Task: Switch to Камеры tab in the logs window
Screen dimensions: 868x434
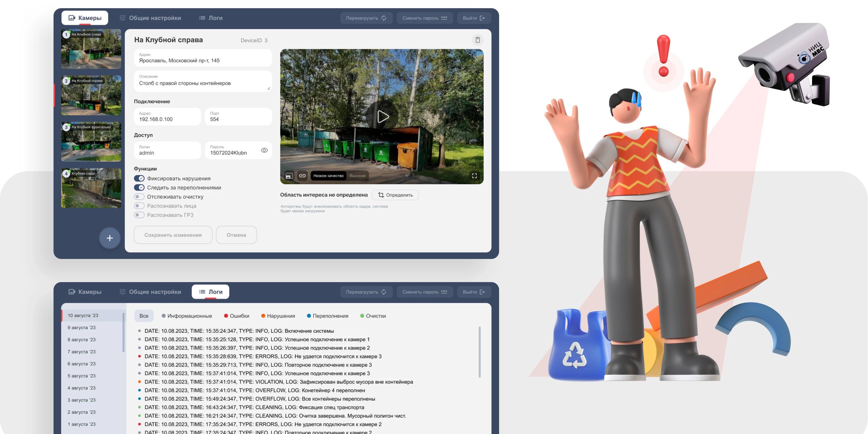Action: 85,292
